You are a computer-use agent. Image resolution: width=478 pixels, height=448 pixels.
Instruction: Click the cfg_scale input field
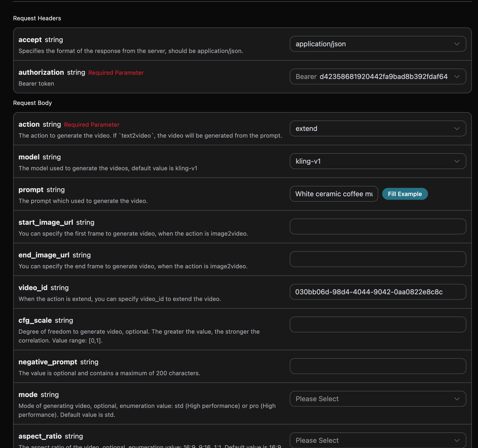[378, 324]
